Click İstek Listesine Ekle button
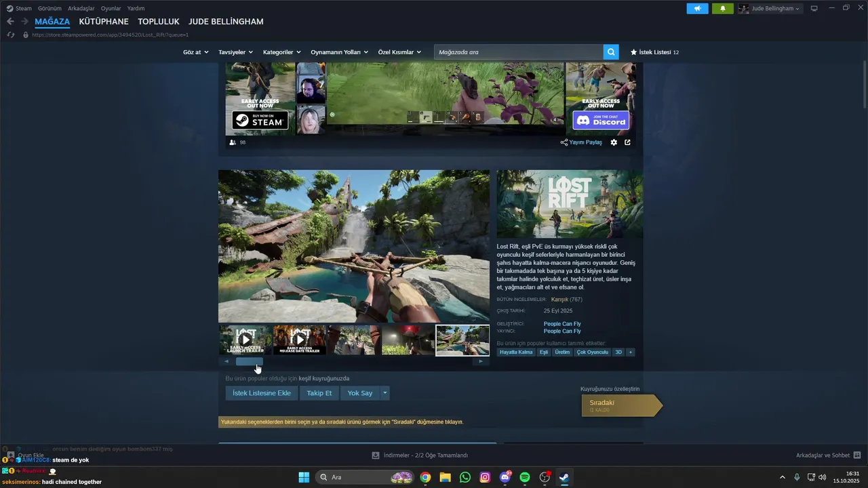Viewport: 868px width, 488px height. click(x=262, y=393)
